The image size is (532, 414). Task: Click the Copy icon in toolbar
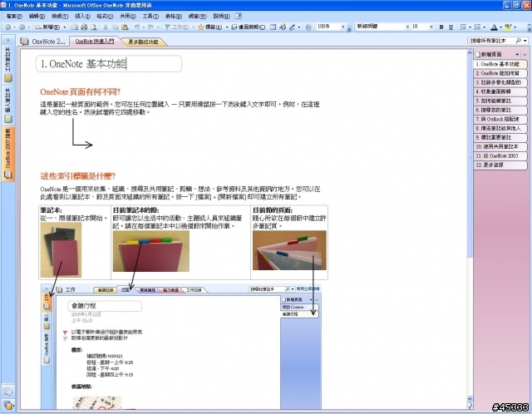(115, 27)
